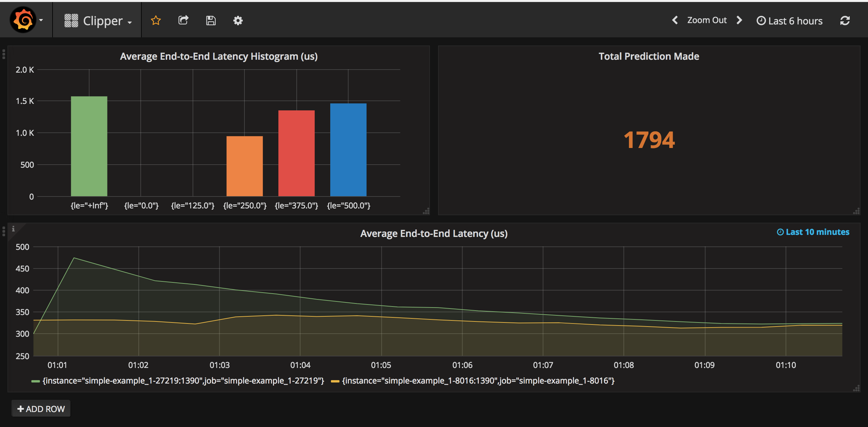Viewport: 868px width, 427px height.
Task: Click the share dashboard icon
Action: pos(183,20)
